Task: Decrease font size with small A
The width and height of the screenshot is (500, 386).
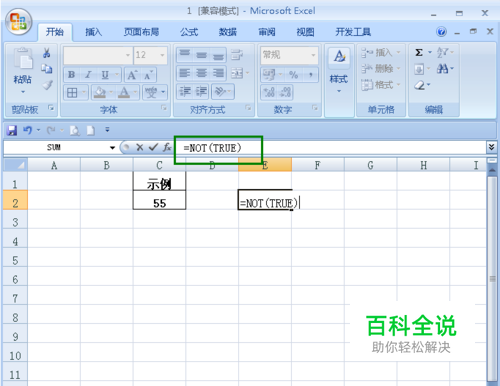Action: 148,75
